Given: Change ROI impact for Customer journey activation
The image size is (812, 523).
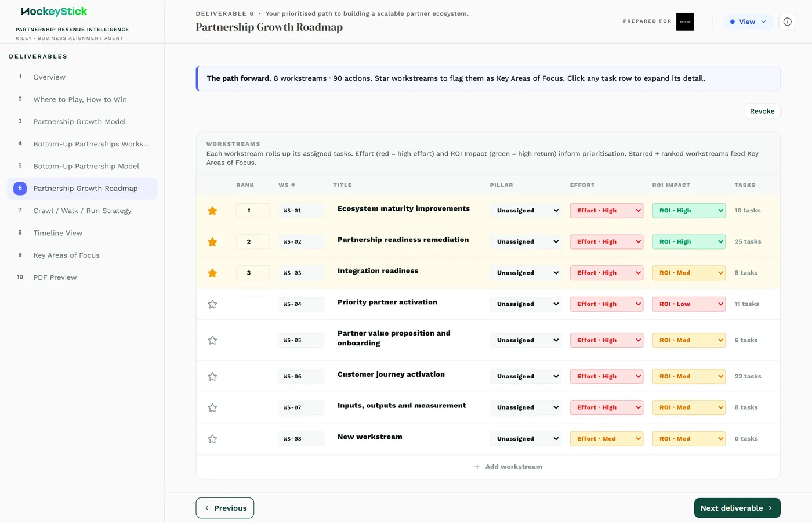Looking at the screenshot, I should [689, 376].
